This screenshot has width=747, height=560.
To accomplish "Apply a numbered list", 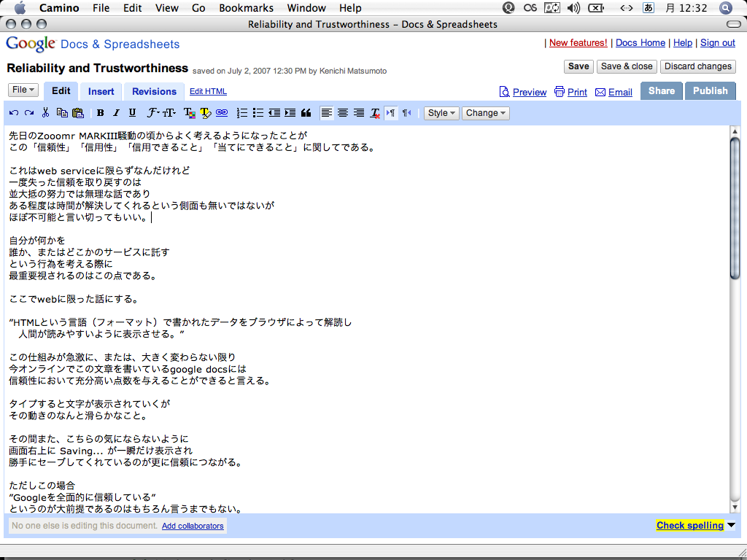I will [241, 113].
